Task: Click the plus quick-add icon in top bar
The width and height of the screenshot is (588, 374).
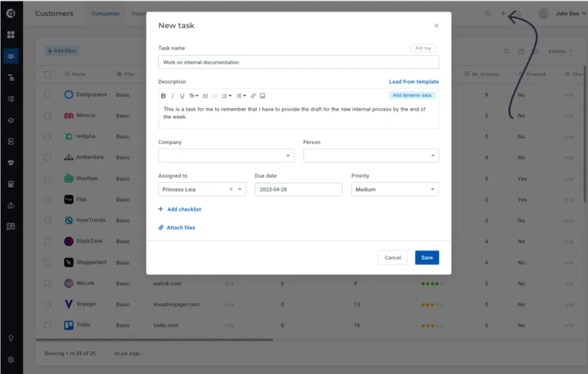Action: click(503, 14)
